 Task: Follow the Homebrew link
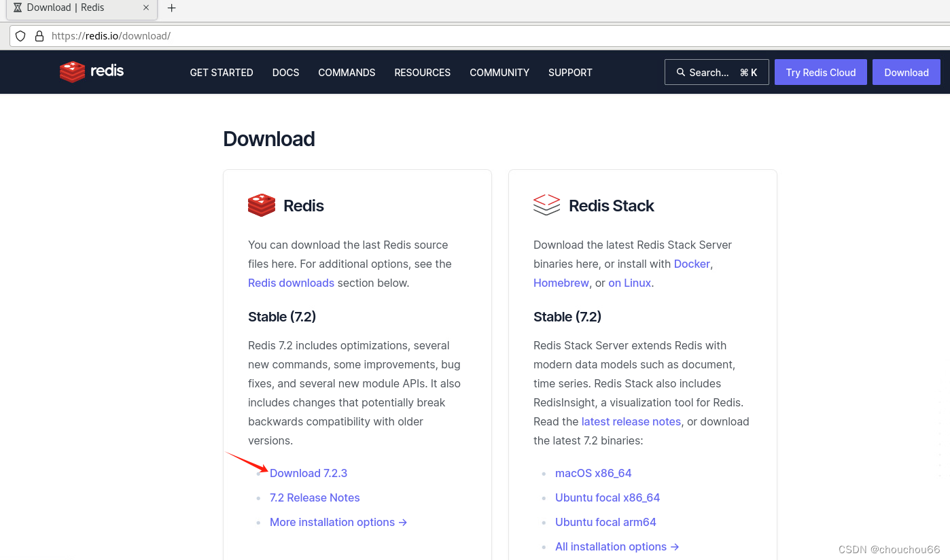[x=561, y=283]
